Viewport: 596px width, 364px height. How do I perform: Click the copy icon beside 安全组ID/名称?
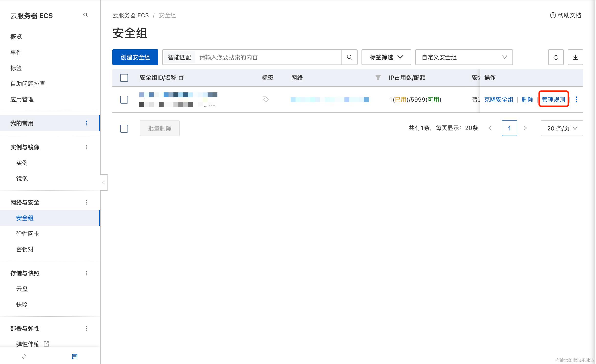(x=181, y=78)
